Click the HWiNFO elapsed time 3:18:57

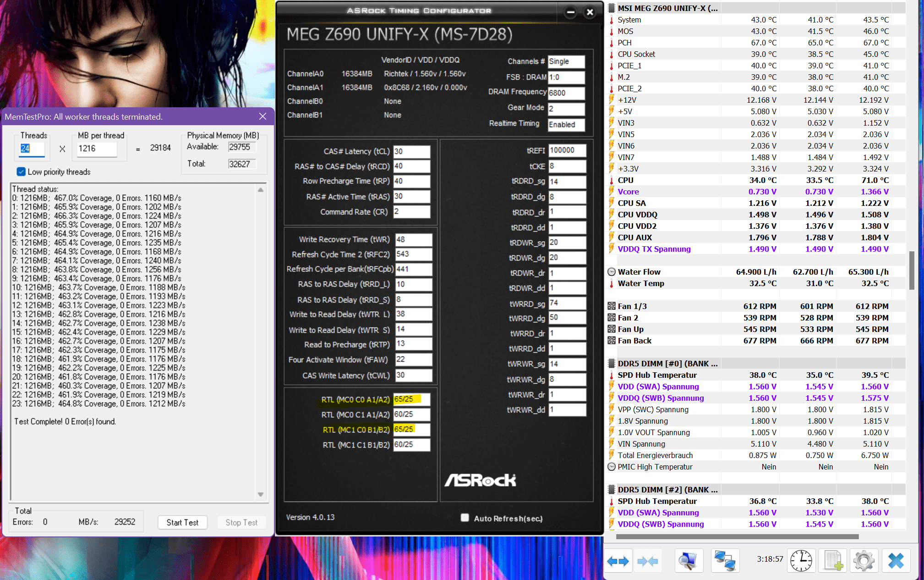pyautogui.click(x=770, y=559)
